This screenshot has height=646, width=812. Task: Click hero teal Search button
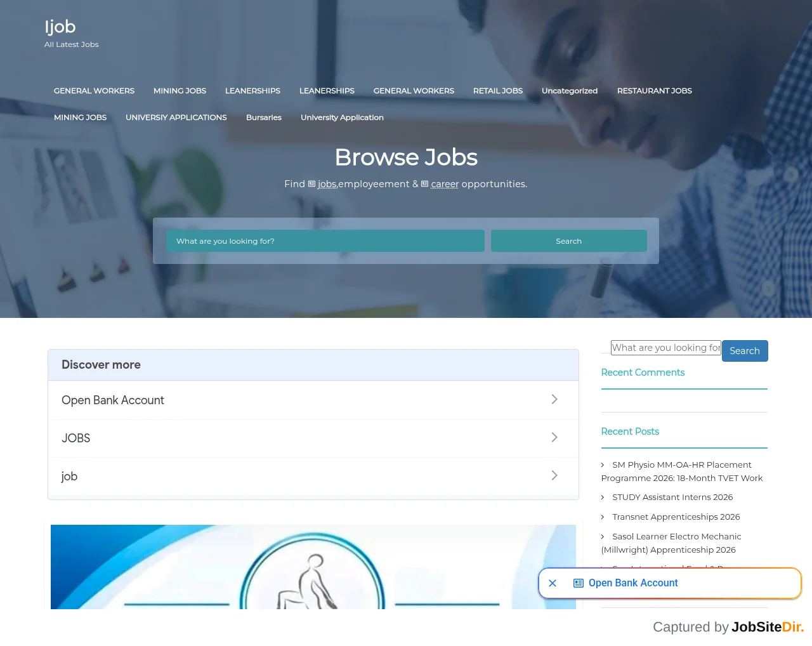tap(569, 241)
